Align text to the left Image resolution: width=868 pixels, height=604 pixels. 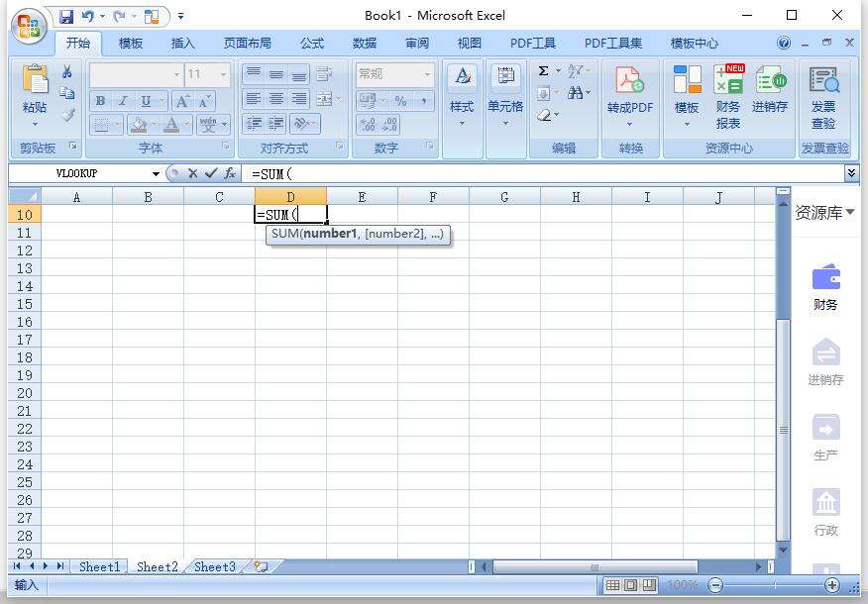click(x=253, y=100)
